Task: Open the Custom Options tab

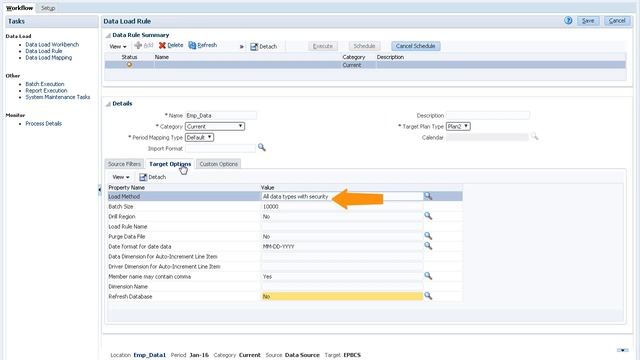Action: pyautogui.click(x=218, y=164)
